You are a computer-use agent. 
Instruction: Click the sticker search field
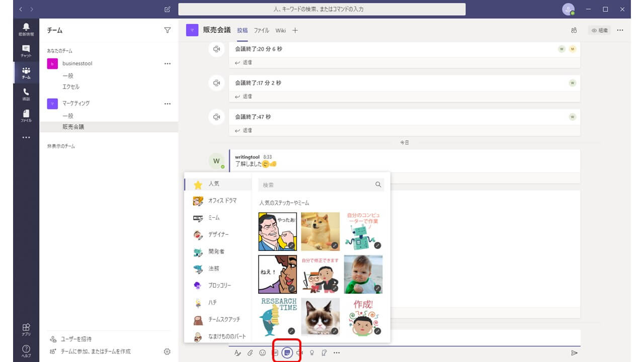[316, 185]
